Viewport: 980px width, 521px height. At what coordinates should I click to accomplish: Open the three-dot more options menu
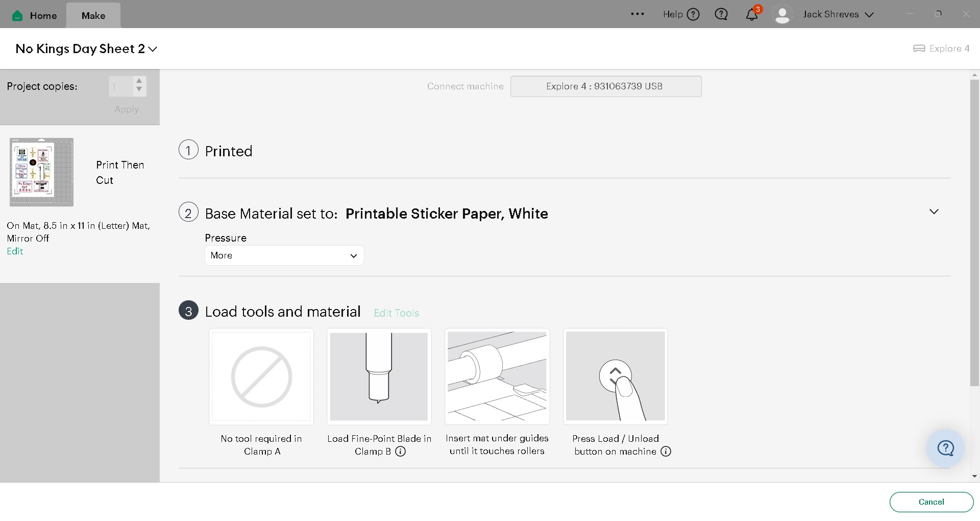click(x=638, y=14)
